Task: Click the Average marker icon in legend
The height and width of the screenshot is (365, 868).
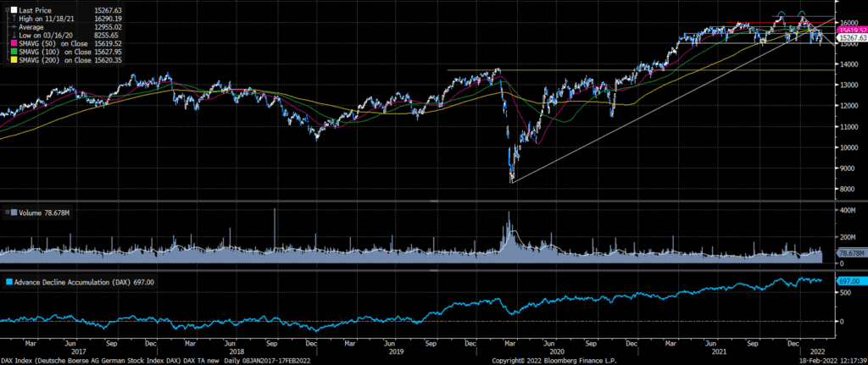Action: 14,25
